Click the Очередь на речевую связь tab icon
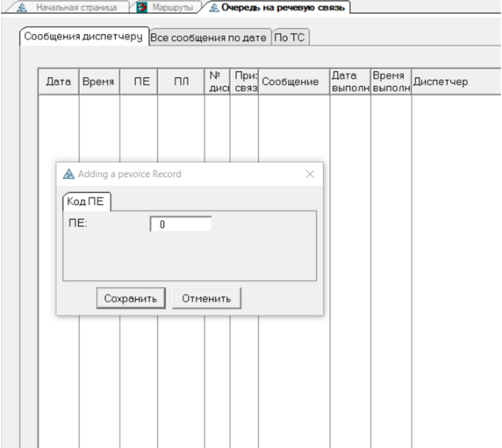This screenshot has height=448, width=502. (214, 8)
